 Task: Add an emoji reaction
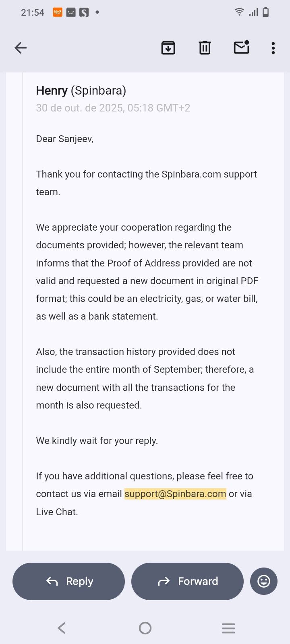[x=264, y=581]
